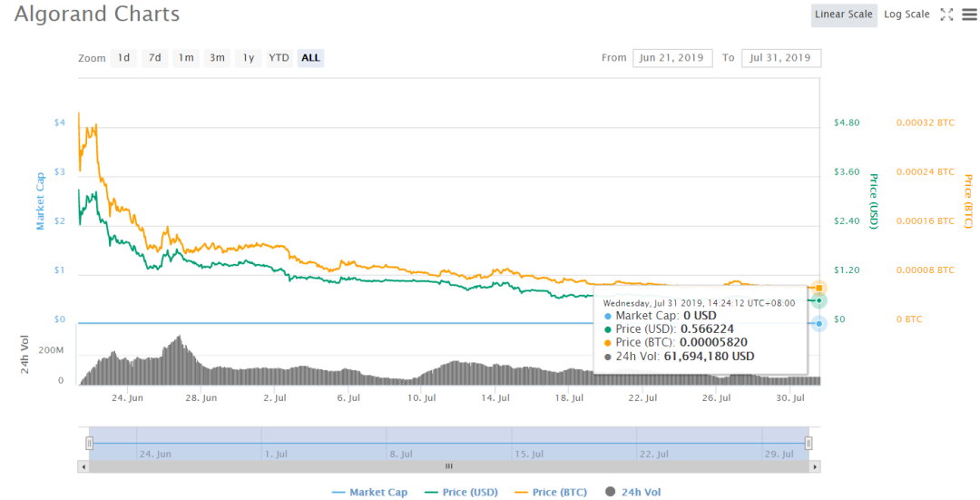Toggle Market Cap series in legend
Image resolution: width=980 pixels, height=500 pixels.
coord(369,493)
